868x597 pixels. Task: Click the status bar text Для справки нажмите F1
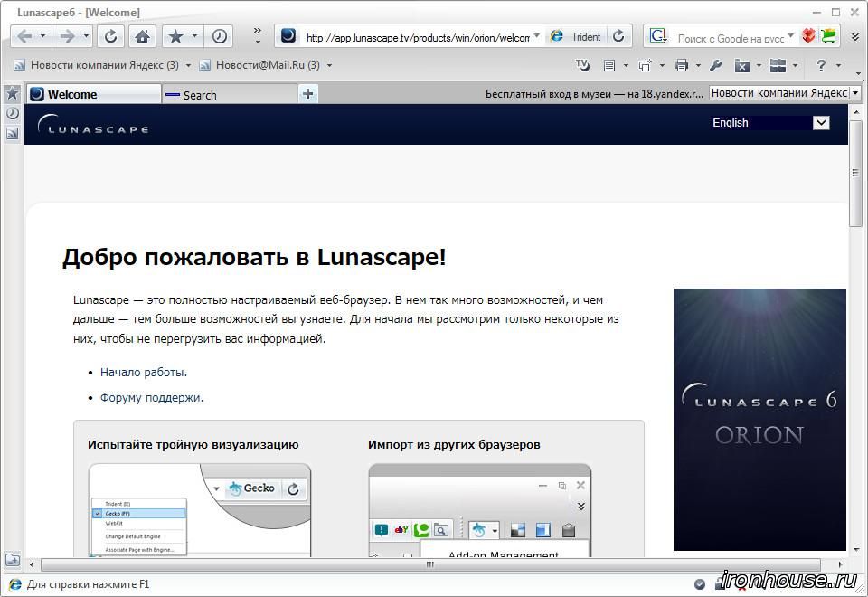(x=88, y=583)
